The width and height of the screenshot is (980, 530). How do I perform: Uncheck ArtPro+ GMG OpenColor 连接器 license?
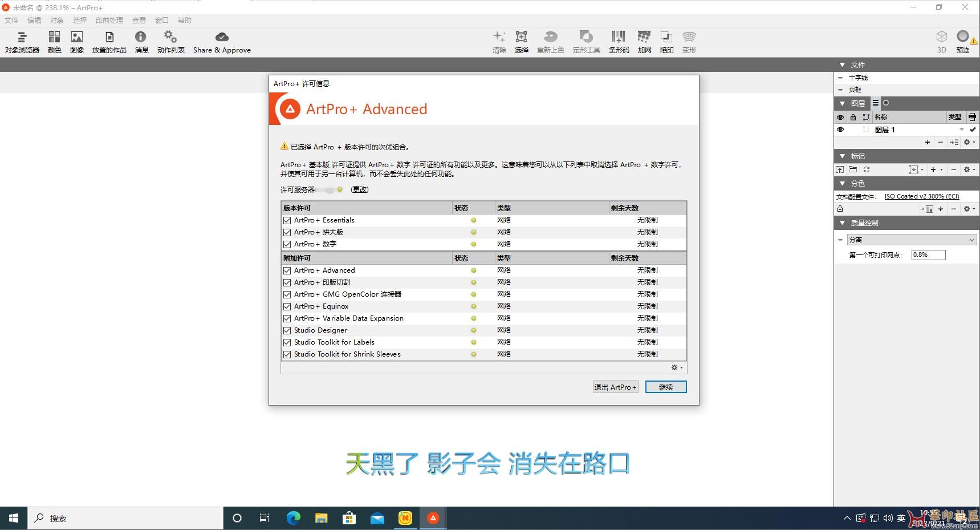click(287, 294)
